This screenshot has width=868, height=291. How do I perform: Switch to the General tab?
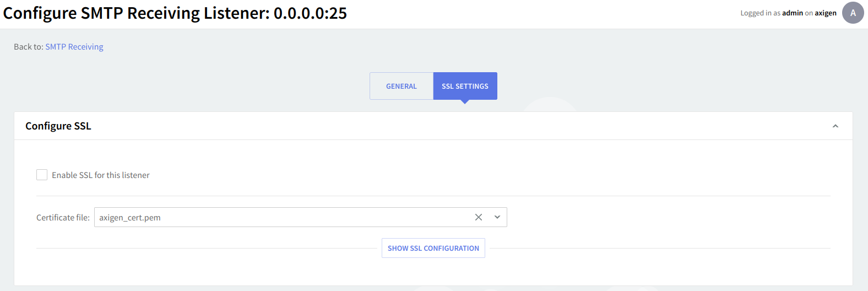402,86
